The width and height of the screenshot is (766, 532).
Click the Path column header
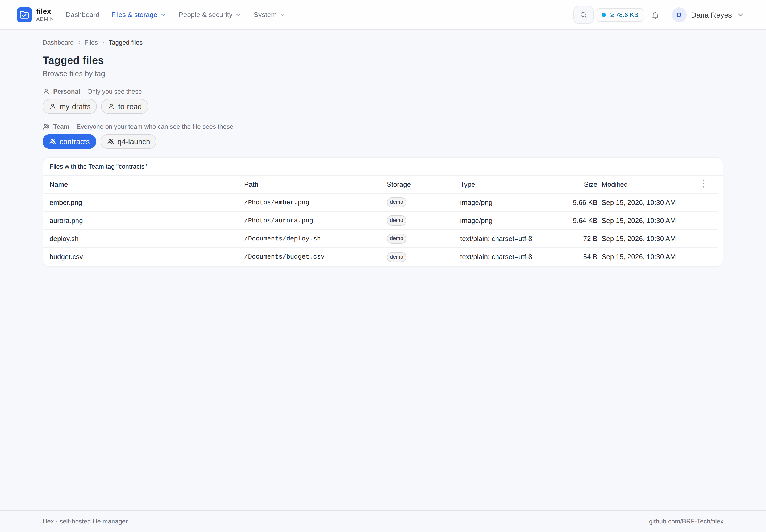pos(251,184)
